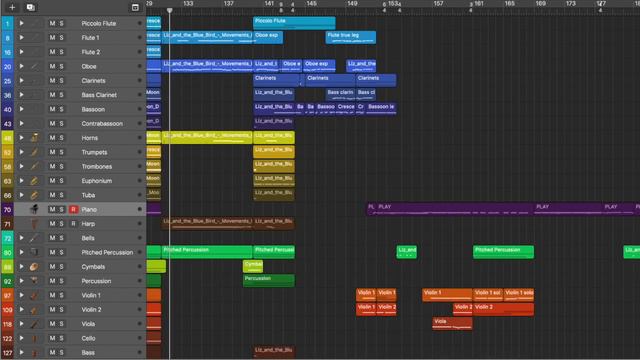
Task: Expand the Bass track stack
Action: pos(21,352)
